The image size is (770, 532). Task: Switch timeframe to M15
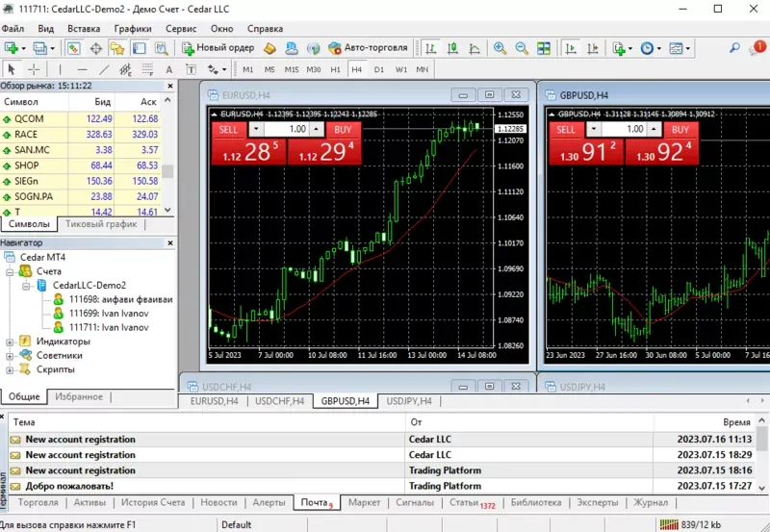292,69
